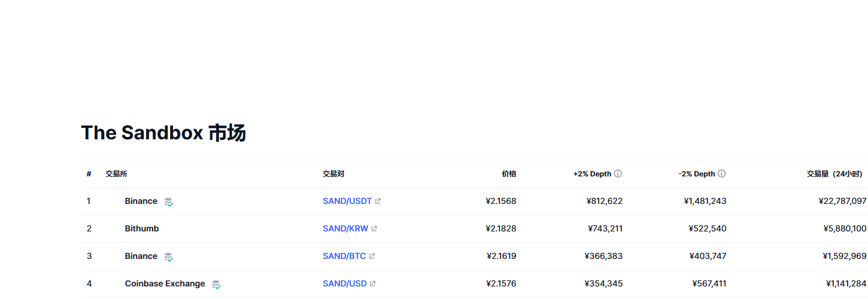Viewport: 868px width, 299px height.
Task: Click verified badge beside Binance in row 3
Action: [169, 257]
